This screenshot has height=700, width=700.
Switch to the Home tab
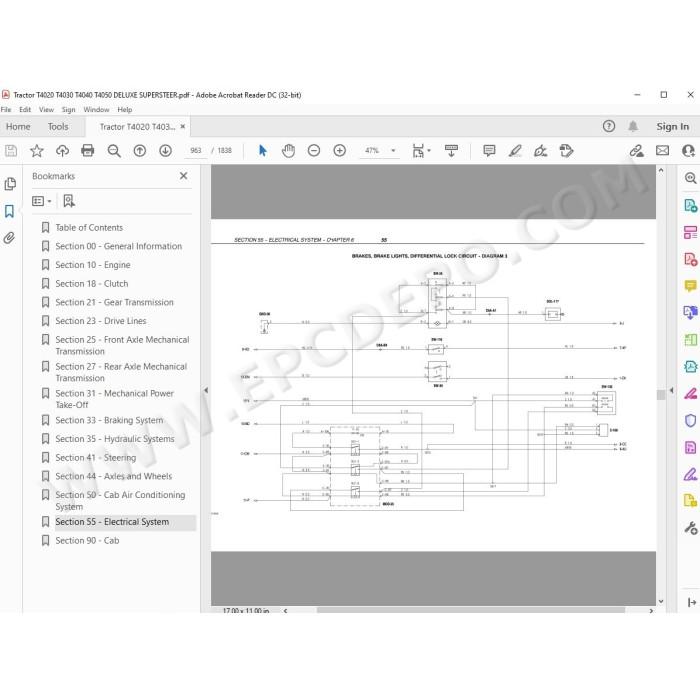18,127
